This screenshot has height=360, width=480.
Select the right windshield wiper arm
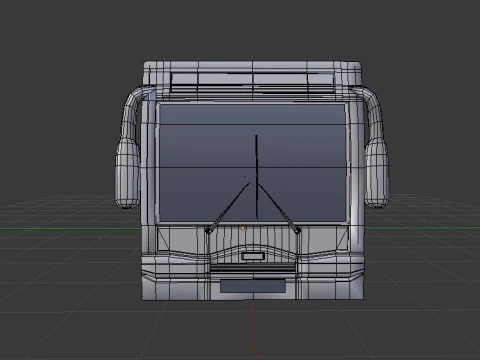[279, 208]
